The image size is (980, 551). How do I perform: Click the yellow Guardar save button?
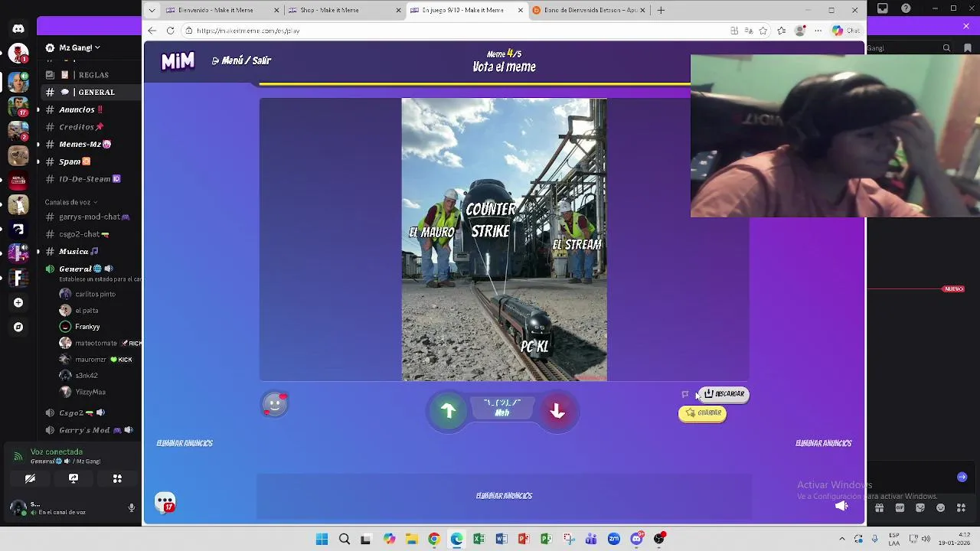(703, 413)
